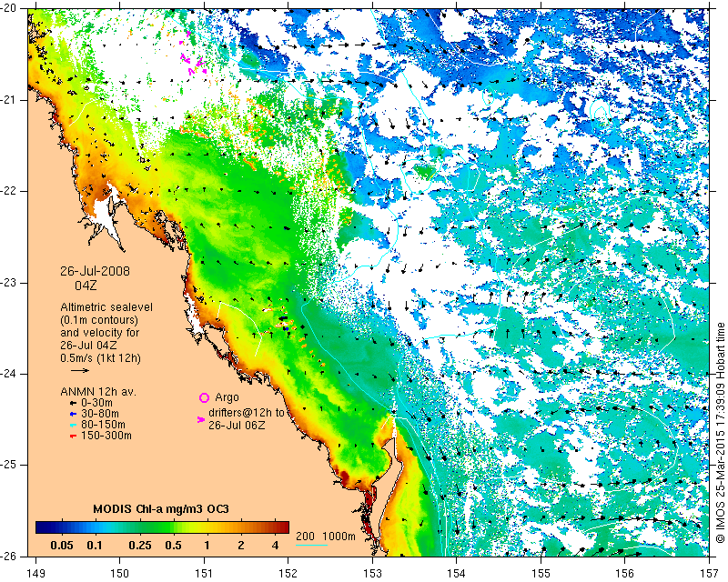
Task: Click the magenta drifter arrow legend symbol
Action: (x=200, y=419)
